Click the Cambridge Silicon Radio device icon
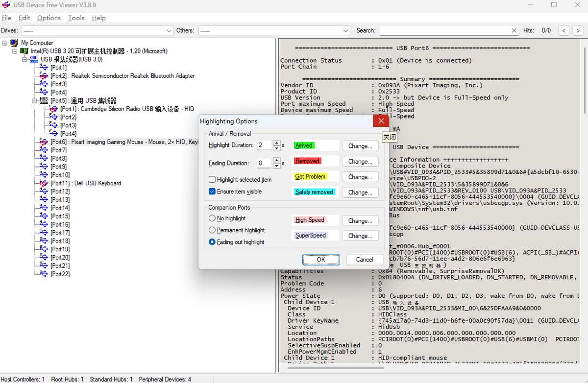The image size is (588, 383). [x=53, y=109]
